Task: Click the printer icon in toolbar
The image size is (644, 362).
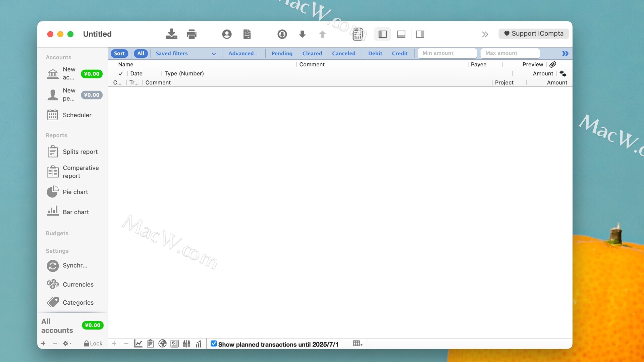Action: 192,34
